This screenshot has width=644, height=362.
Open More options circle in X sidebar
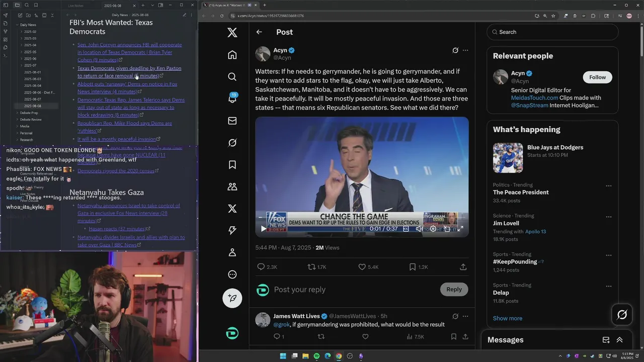pos(232,275)
